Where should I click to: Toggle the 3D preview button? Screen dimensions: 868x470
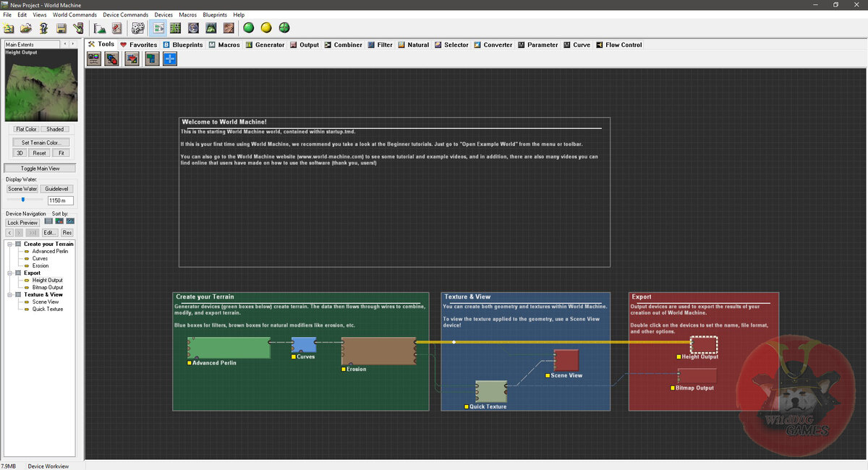coord(20,153)
